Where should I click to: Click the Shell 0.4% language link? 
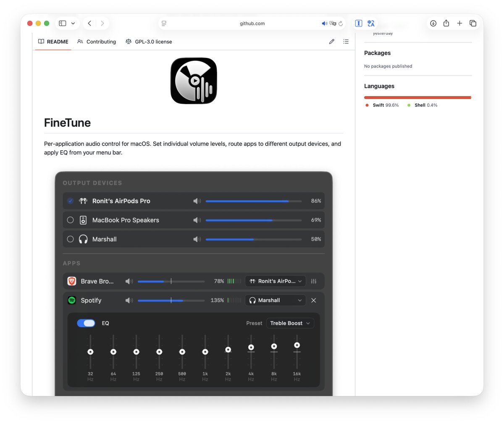[423, 105]
